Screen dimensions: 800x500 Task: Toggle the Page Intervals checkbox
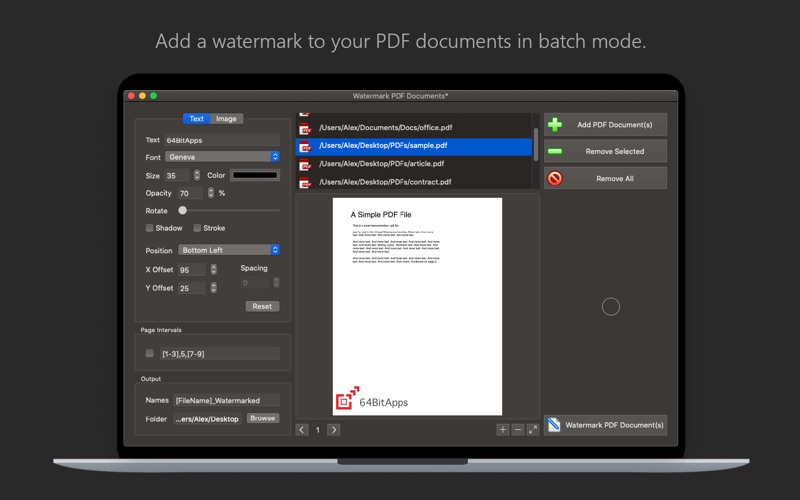click(x=149, y=353)
